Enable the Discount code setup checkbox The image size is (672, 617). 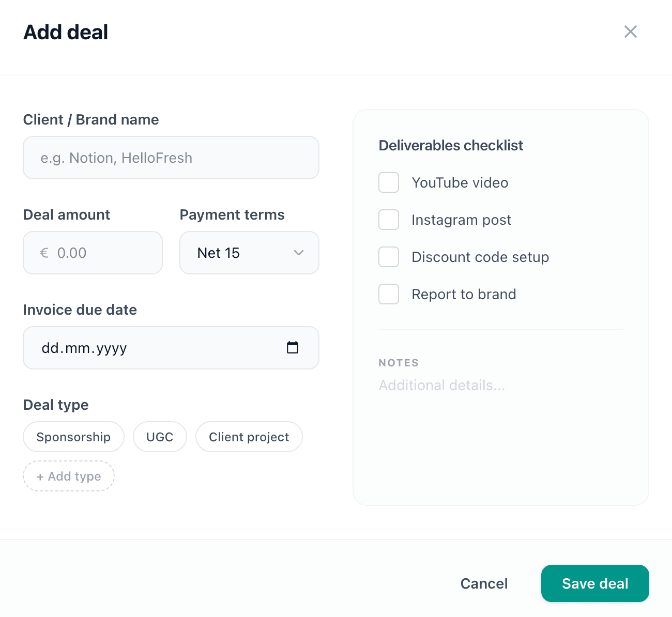388,257
